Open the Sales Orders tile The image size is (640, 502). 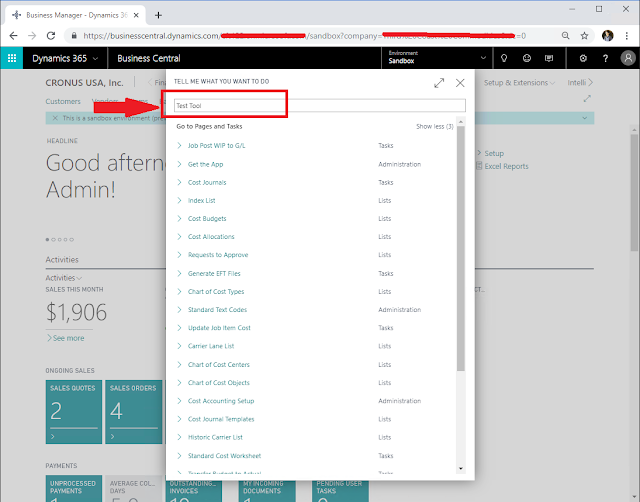click(x=133, y=412)
